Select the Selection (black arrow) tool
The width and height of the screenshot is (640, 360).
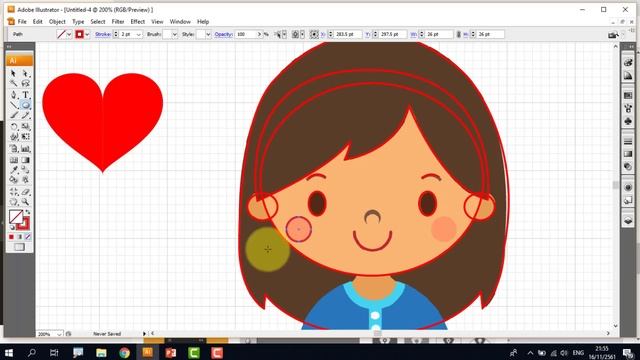(13, 73)
